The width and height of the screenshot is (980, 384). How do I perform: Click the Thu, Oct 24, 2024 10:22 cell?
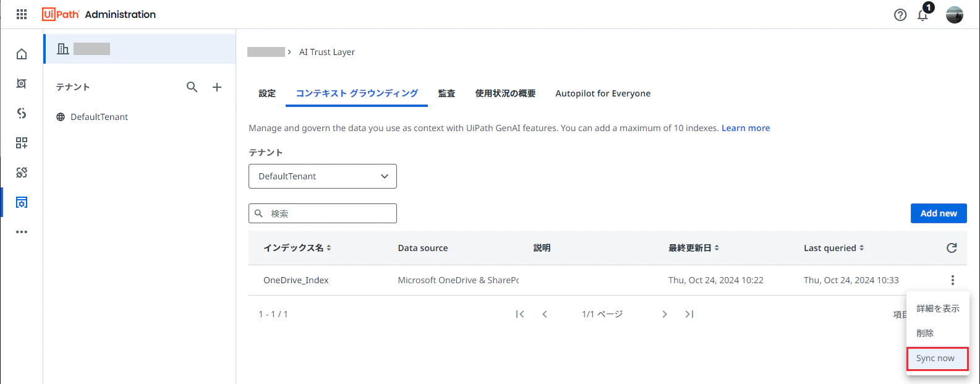point(716,280)
